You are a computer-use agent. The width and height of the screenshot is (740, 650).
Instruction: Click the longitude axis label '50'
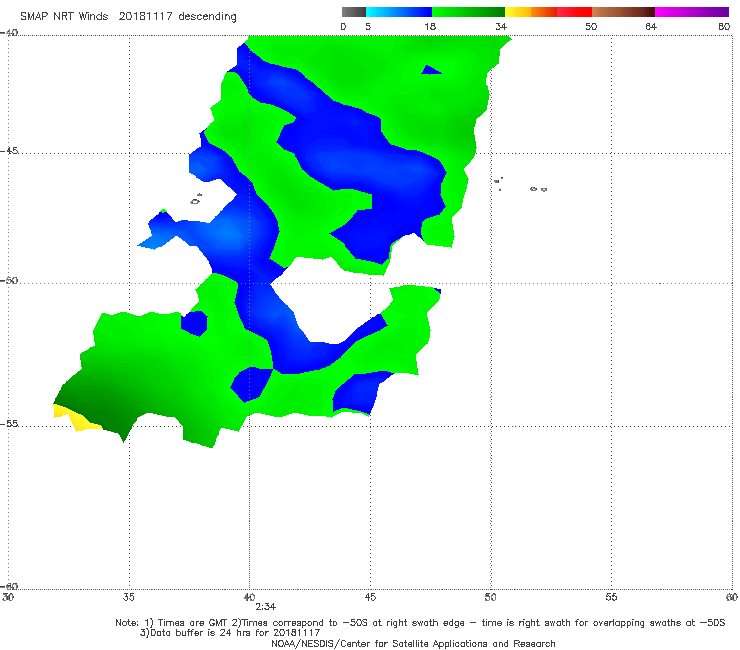point(490,597)
